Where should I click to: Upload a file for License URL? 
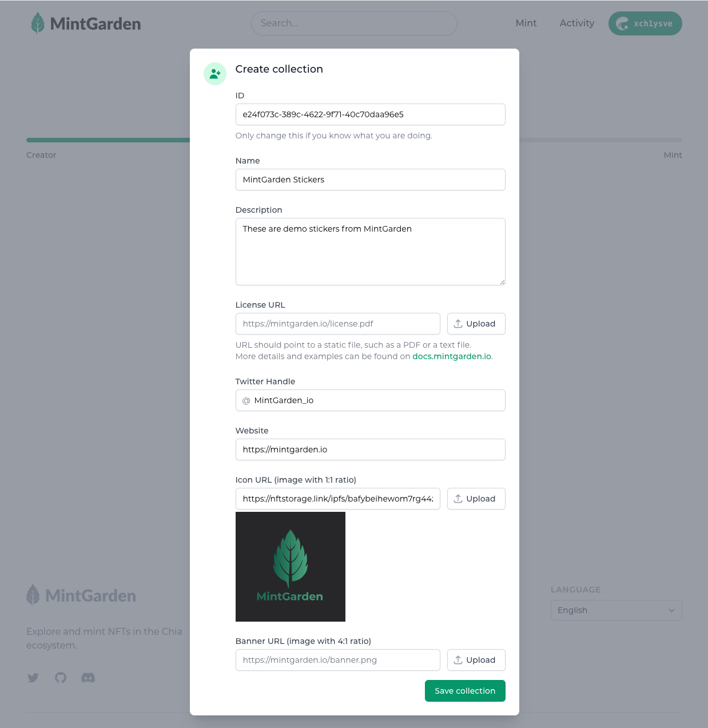click(476, 324)
